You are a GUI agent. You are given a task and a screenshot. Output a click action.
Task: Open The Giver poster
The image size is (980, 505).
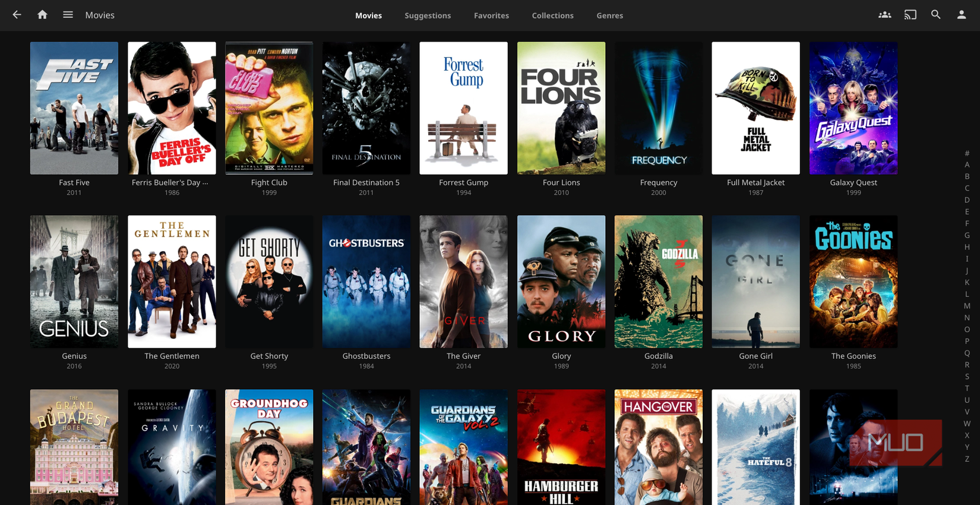464,282
